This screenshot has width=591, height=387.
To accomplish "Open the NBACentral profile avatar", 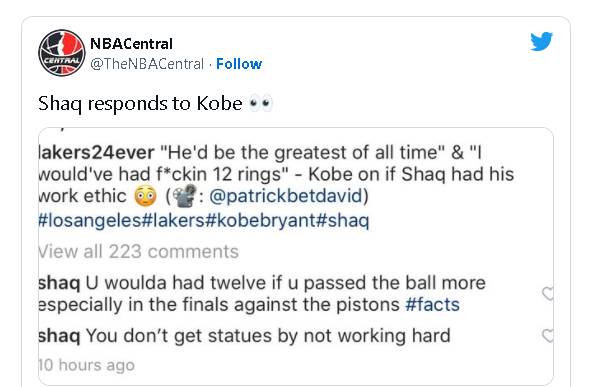I will (62, 53).
